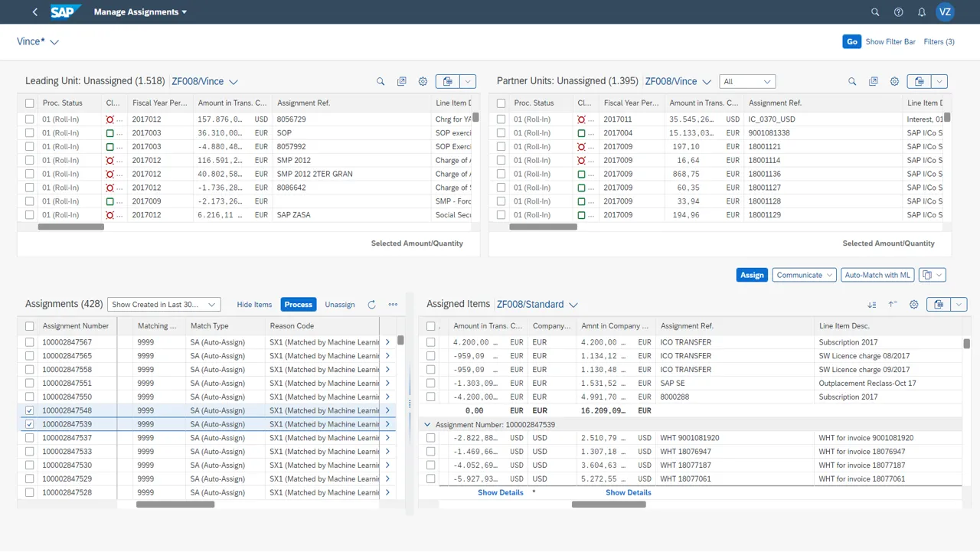Collapse the Assignment Number 100002847539 group
This screenshot has width=980, height=552.
(x=427, y=424)
